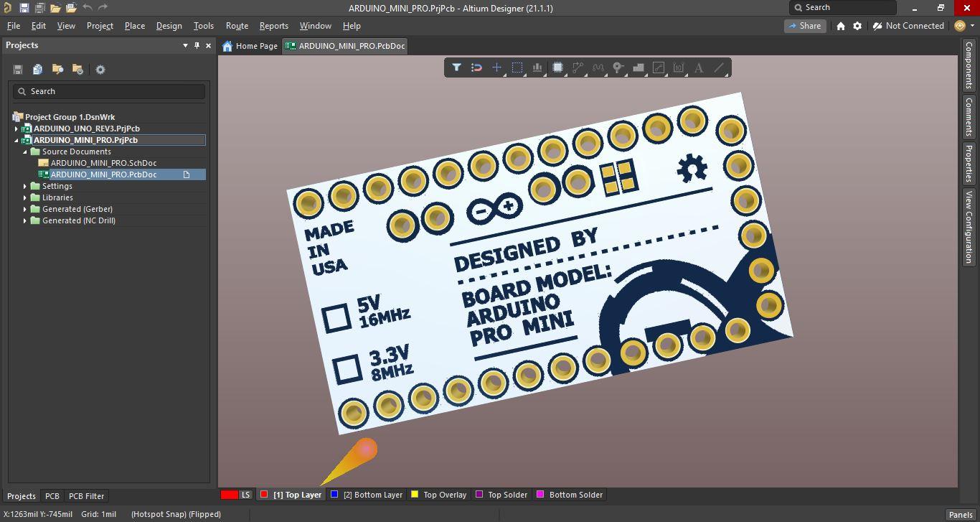Open the Place menu

click(x=135, y=26)
